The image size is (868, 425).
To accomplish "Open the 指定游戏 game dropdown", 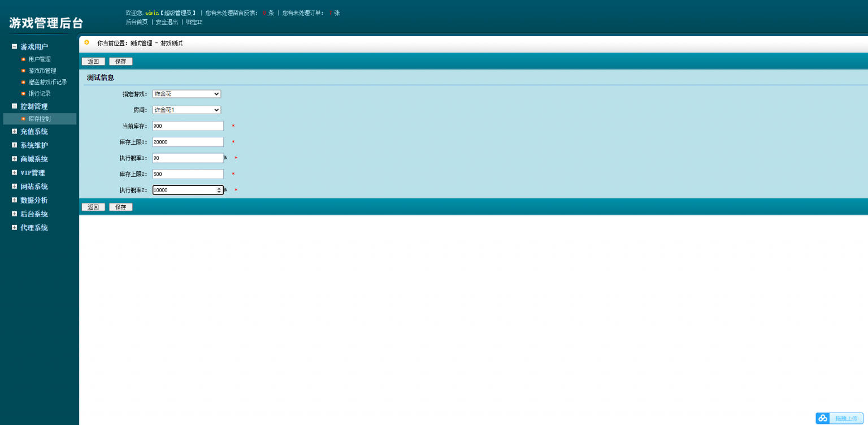I will coord(186,94).
